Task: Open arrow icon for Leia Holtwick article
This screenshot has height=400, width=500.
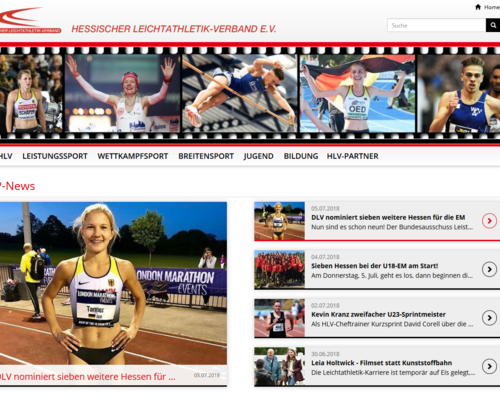Action: click(489, 366)
